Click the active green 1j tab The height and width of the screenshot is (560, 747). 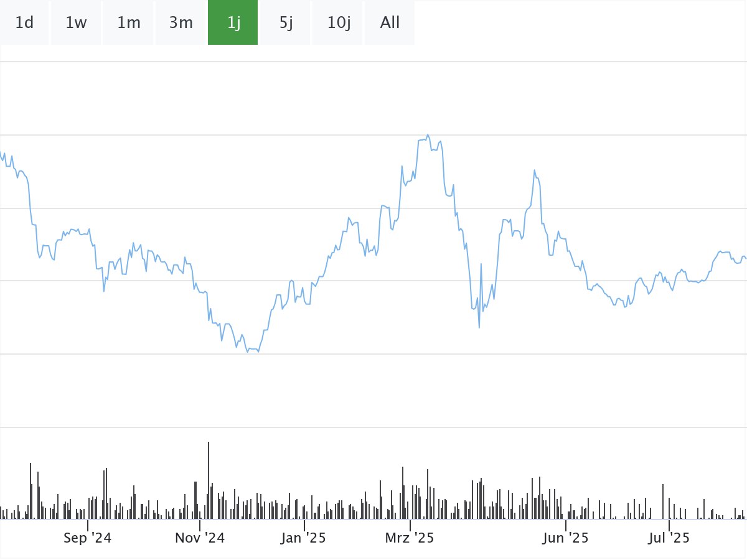coord(233,23)
